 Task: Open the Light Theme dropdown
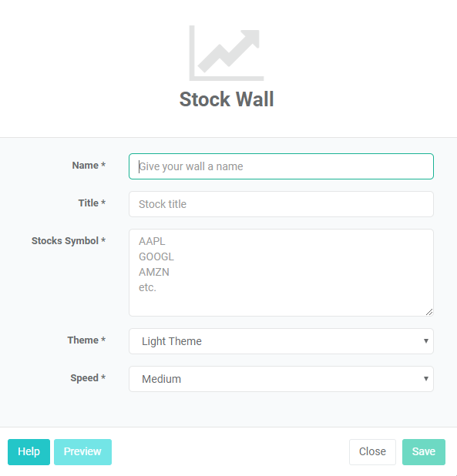[x=281, y=341]
